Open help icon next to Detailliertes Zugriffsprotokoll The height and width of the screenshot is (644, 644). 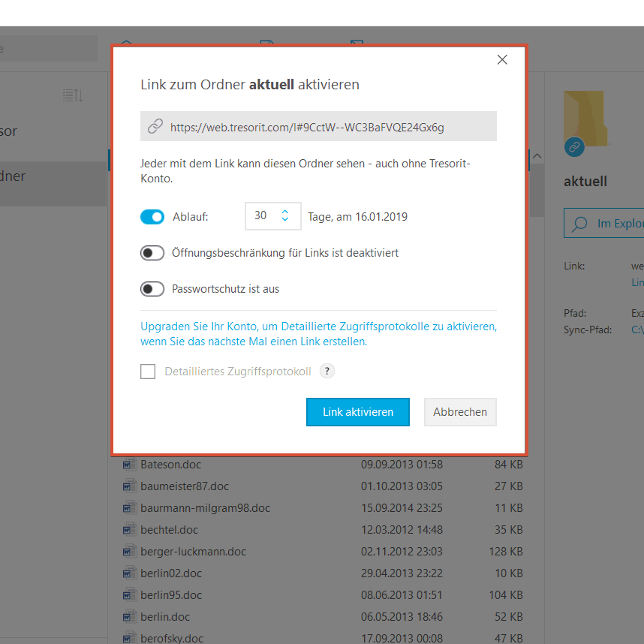point(327,372)
